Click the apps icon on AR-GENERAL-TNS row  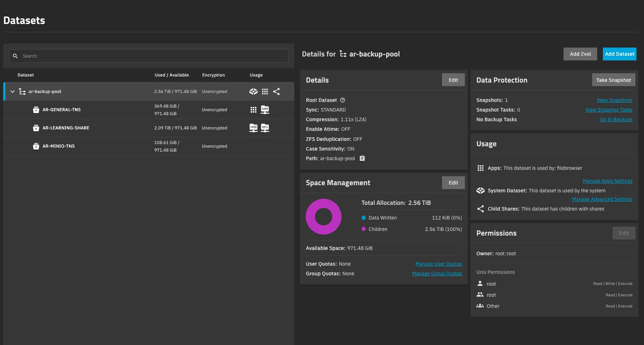click(x=253, y=110)
